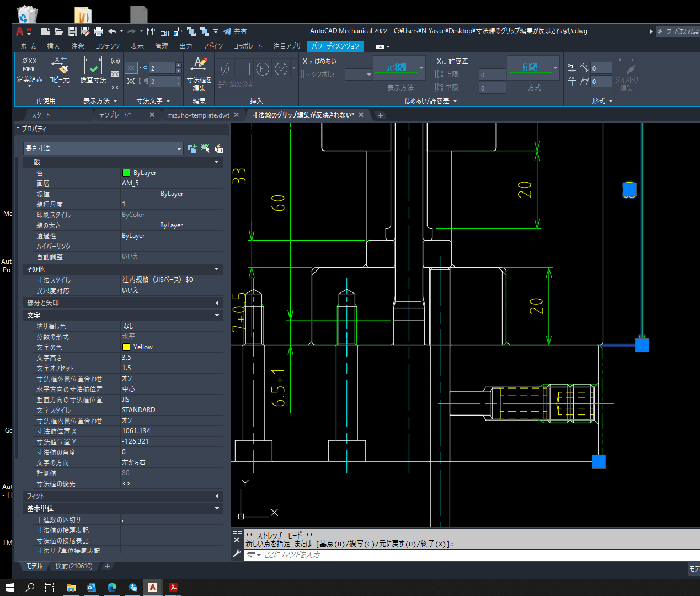Click the New drawing icon in quick access toolbar

pyautogui.click(x=46, y=31)
